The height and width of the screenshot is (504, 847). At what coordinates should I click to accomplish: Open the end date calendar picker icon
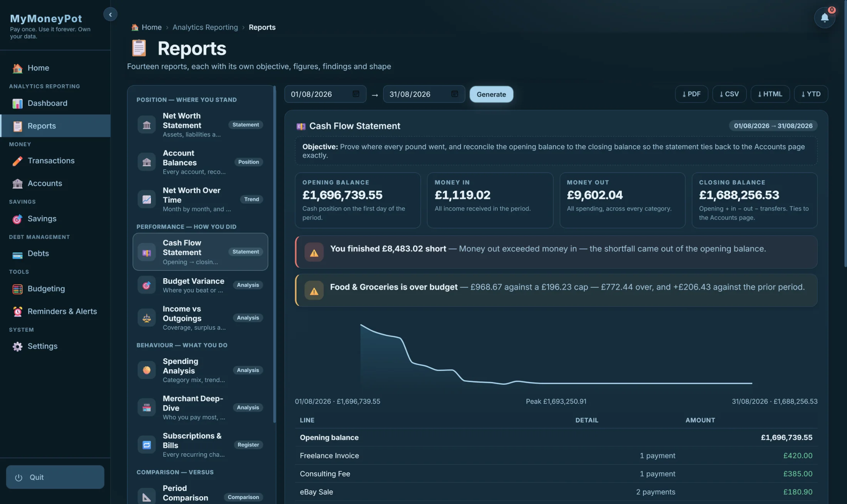point(454,94)
